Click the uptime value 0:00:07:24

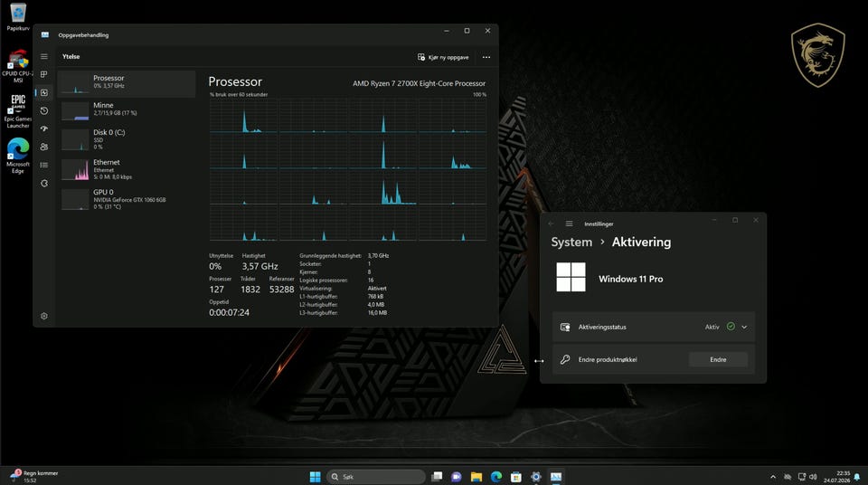click(229, 312)
